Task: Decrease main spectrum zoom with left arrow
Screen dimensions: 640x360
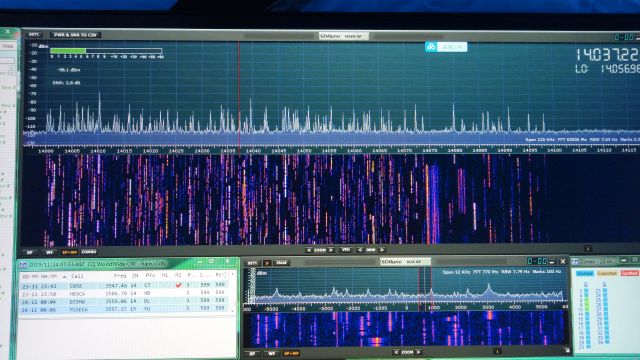Action: [309, 250]
